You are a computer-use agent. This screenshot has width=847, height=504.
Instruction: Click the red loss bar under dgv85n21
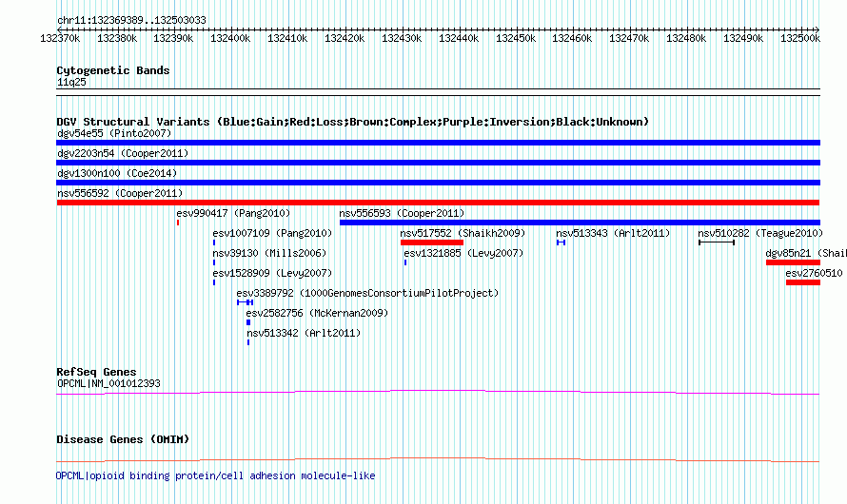pos(793,262)
